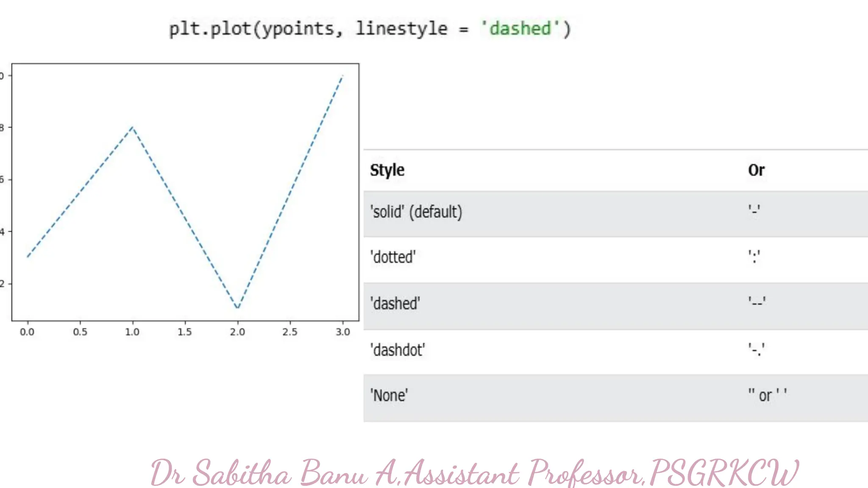The image size is (868, 488).
Task: Click the '-.' shorthand for dashdot
Action: click(756, 349)
